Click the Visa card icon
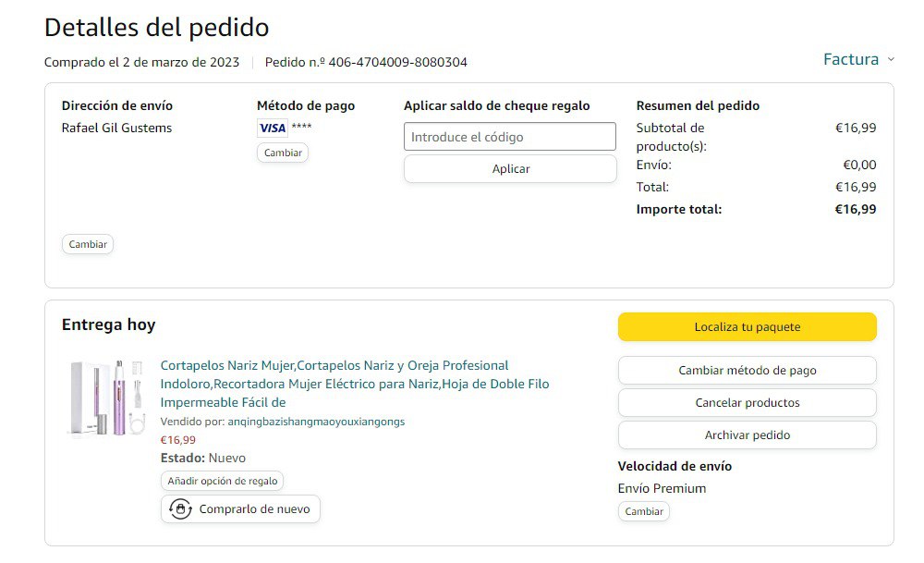The height and width of the screenshot is (563, 924). (x=272, y=129)
